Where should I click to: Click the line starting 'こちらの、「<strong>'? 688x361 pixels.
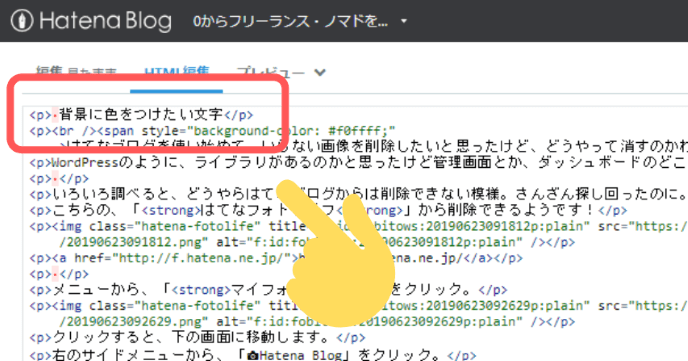pyautogui.click(x=328, y=210)
